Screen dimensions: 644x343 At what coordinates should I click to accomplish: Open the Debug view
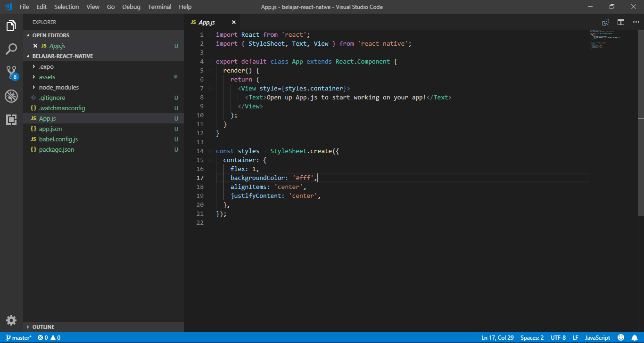tap(11, 96)
